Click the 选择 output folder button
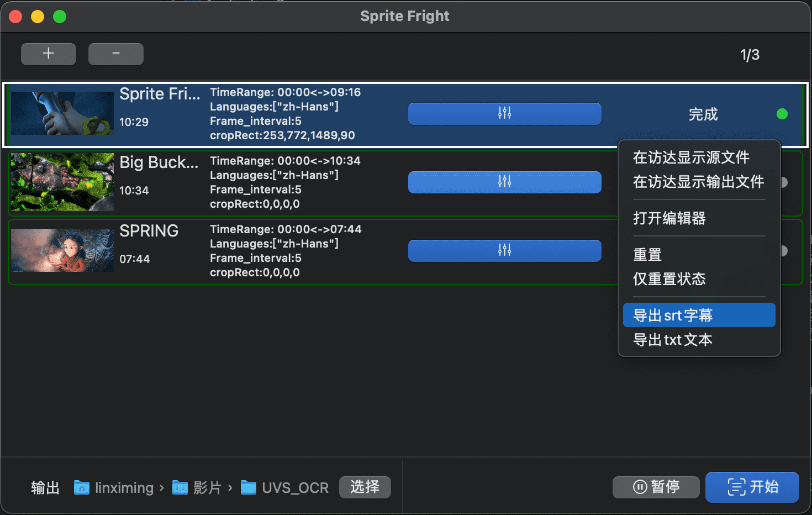Screen dimensions: 812x515 365,487
